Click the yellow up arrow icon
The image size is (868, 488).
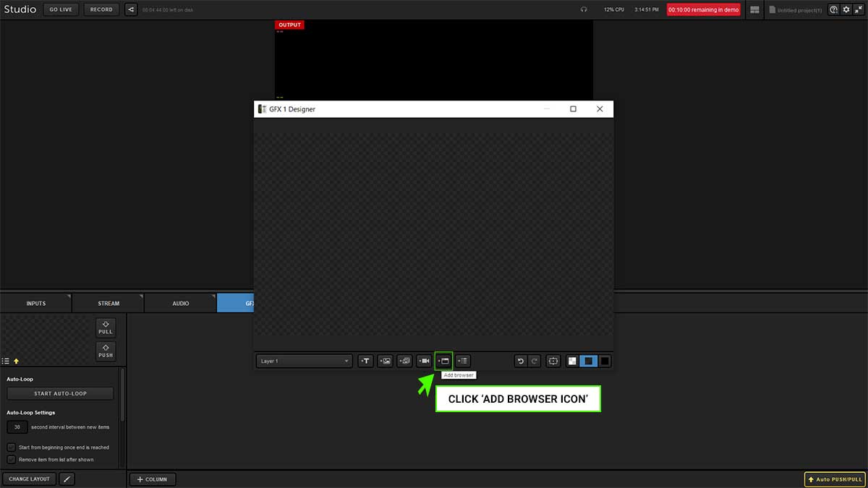click(17, 361)
